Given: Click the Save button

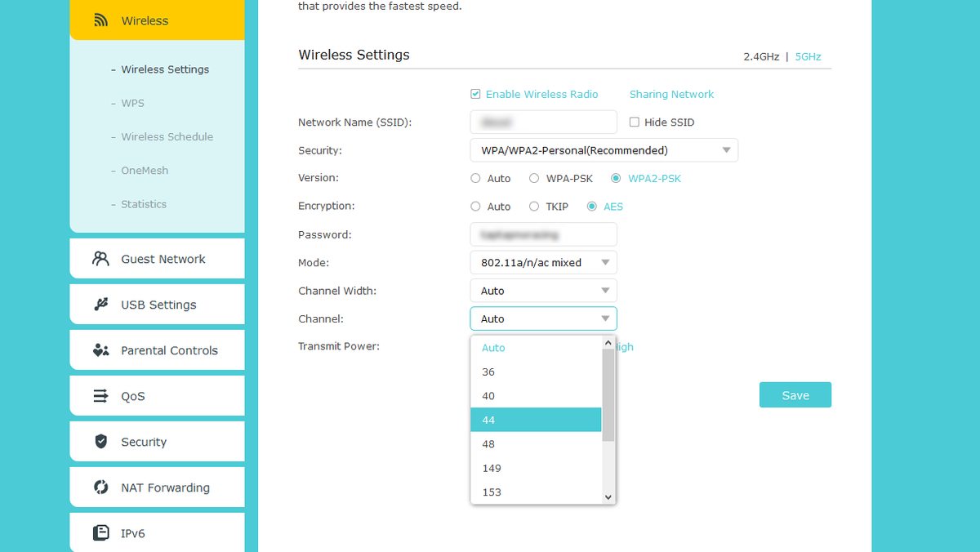Looking at the screenshot, I should coord(795,394).
